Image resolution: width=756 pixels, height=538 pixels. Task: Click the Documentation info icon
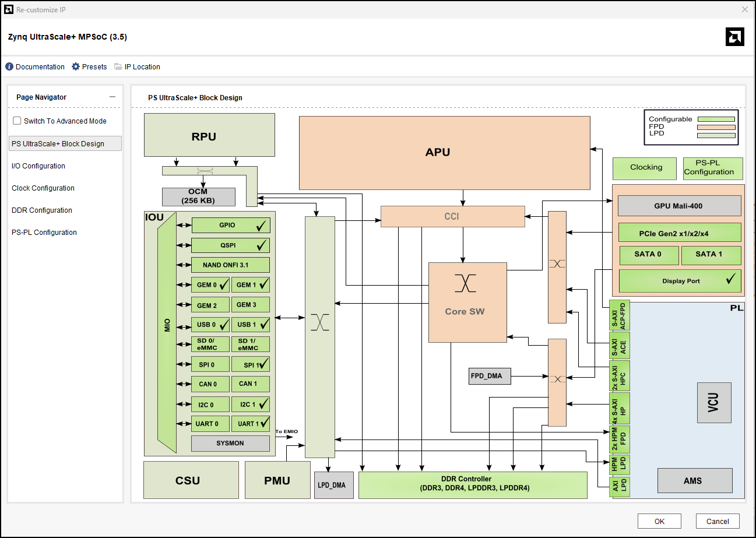click(x=9, y=67)
